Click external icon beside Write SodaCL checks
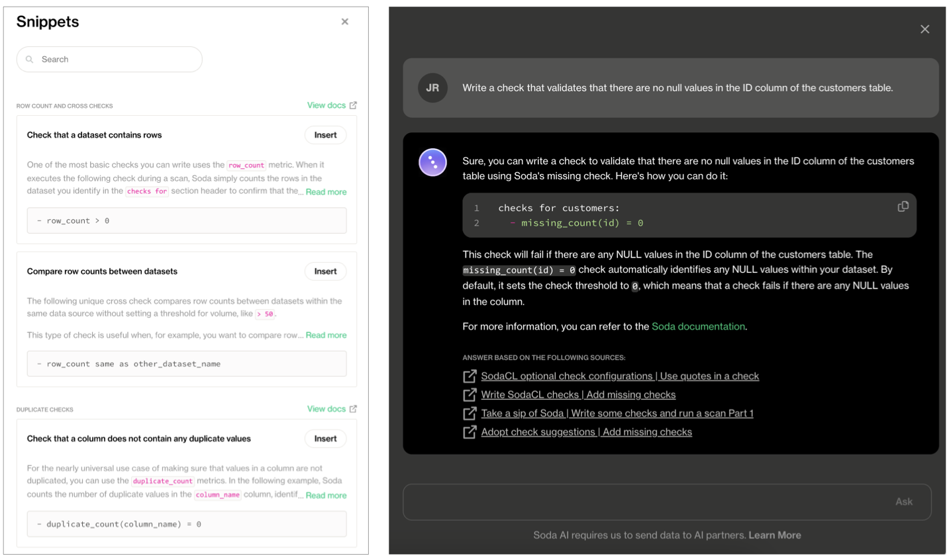 coord(470,395)
